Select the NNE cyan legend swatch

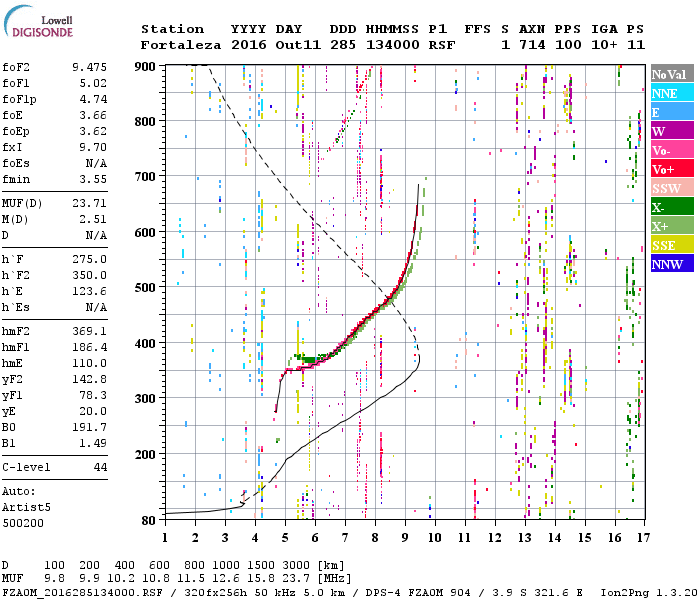coord(672,92)
